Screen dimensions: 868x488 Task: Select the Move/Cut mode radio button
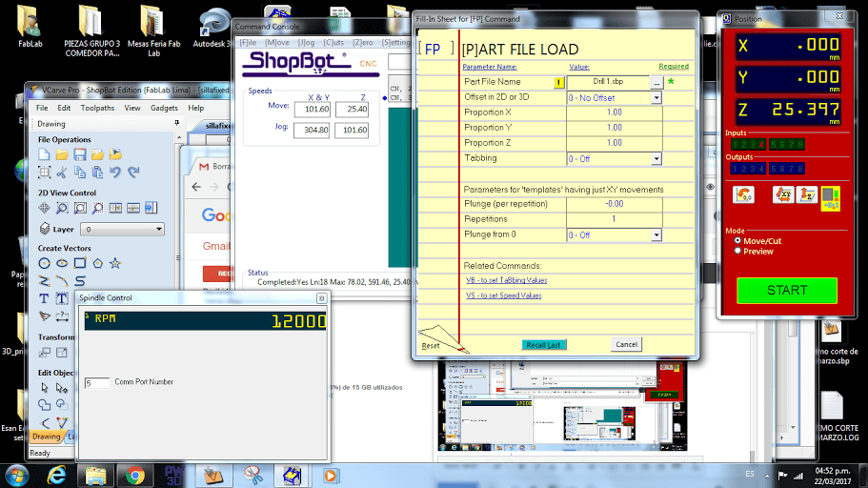737,240
